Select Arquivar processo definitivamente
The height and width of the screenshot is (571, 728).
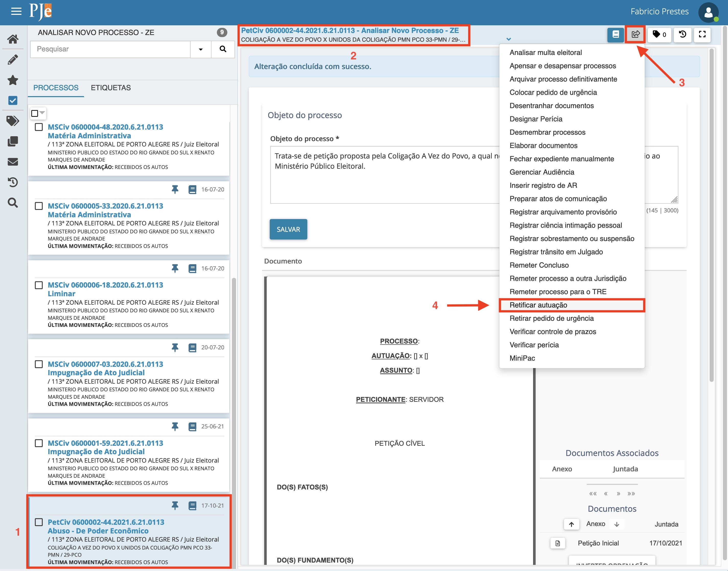click(572, 79)
